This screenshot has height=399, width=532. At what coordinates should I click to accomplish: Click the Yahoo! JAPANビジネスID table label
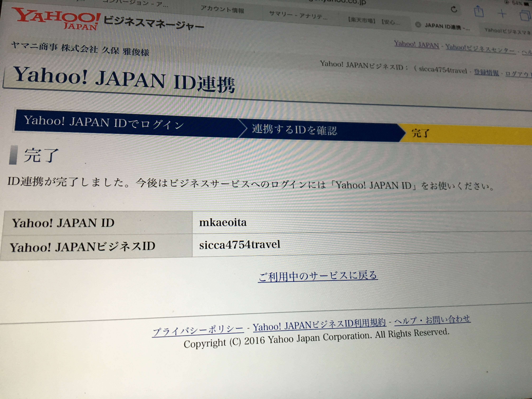(x=82, y=247)
